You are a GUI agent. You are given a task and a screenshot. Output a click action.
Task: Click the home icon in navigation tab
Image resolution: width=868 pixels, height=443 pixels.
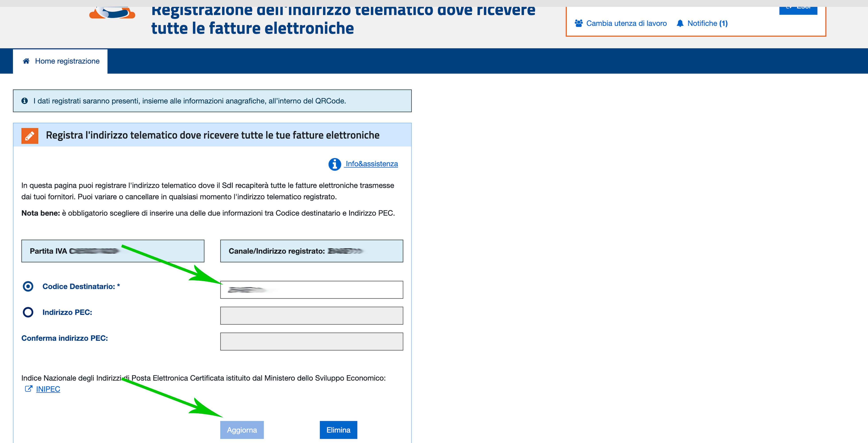[26, 61]
